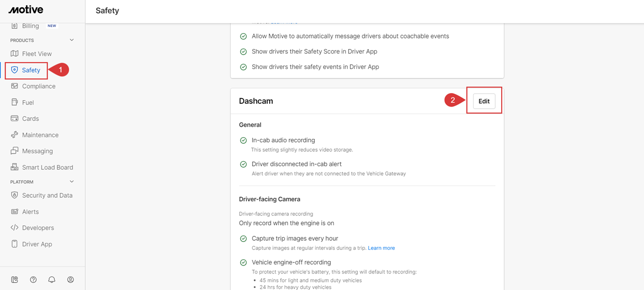
Task: Open the Alerts section
Action: click(x=29, y=211)
